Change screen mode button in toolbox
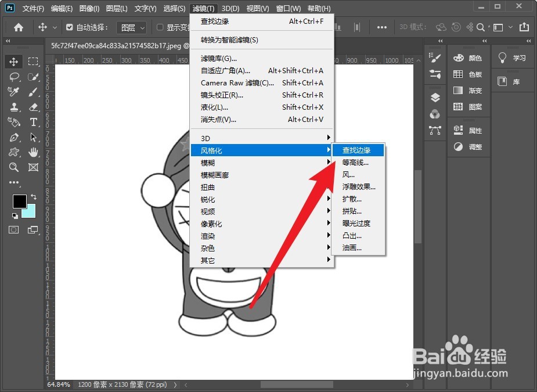 [33, 229]
